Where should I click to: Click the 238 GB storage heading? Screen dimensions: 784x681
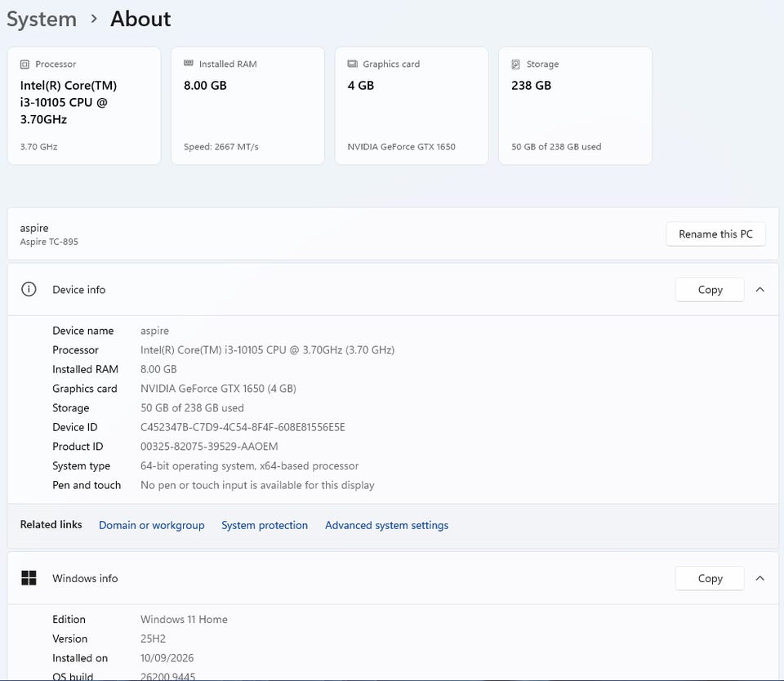click(x=531, y=86)
